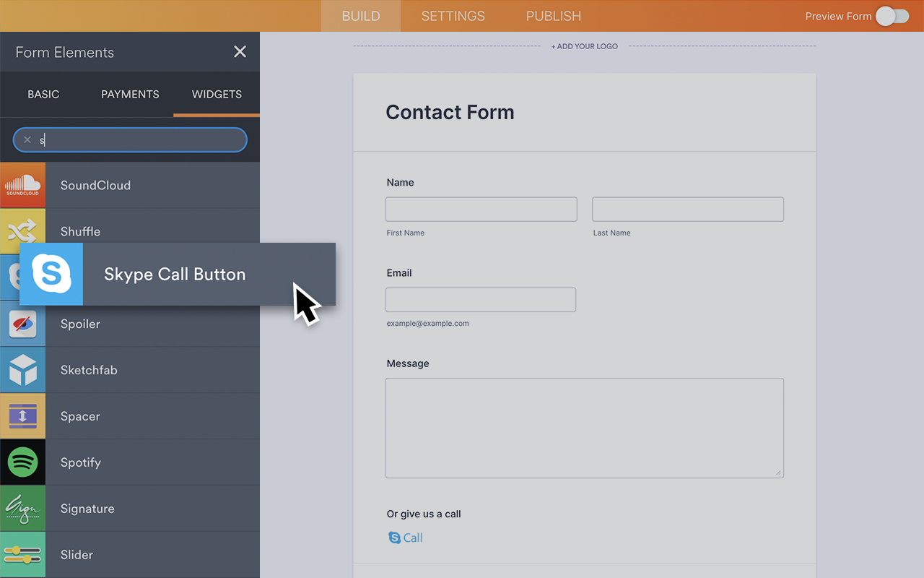
Task: Go to the PUBLISH tab
Action: (554, 16)
